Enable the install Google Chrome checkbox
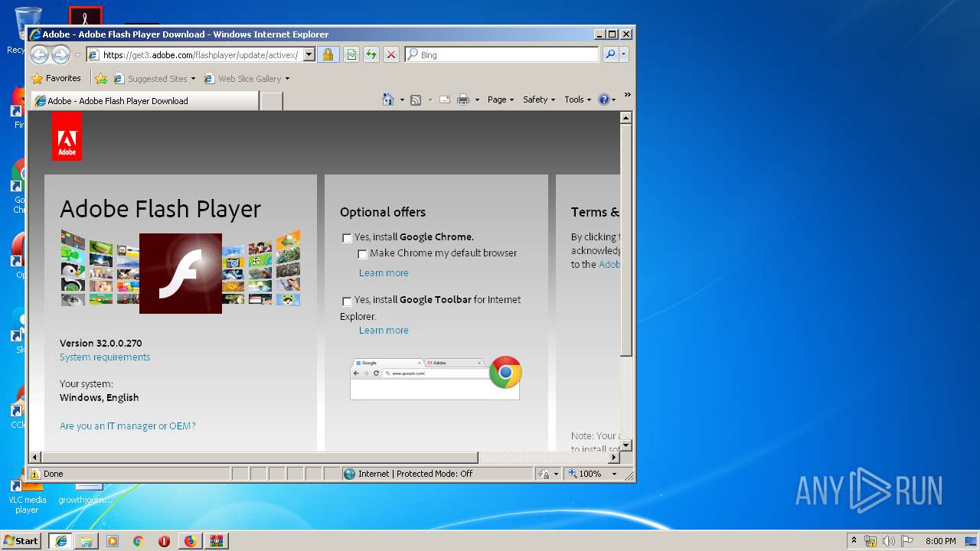 (347, 238)
